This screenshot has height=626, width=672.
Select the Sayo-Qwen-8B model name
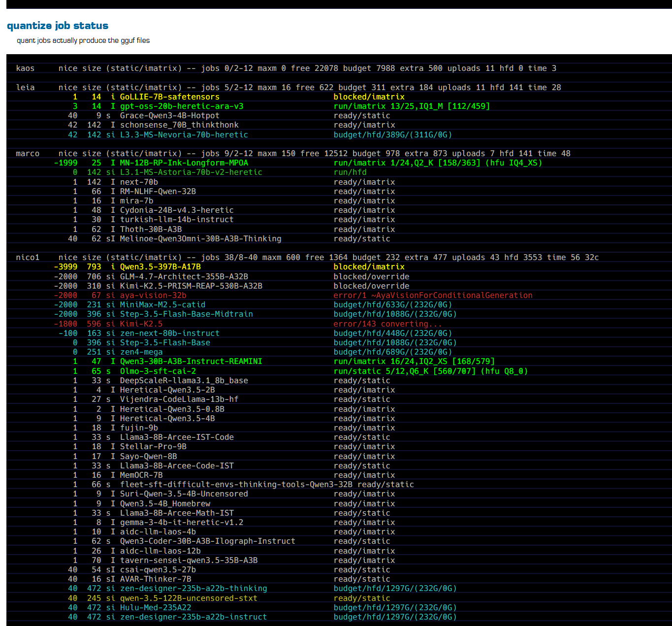pos(149,457)
